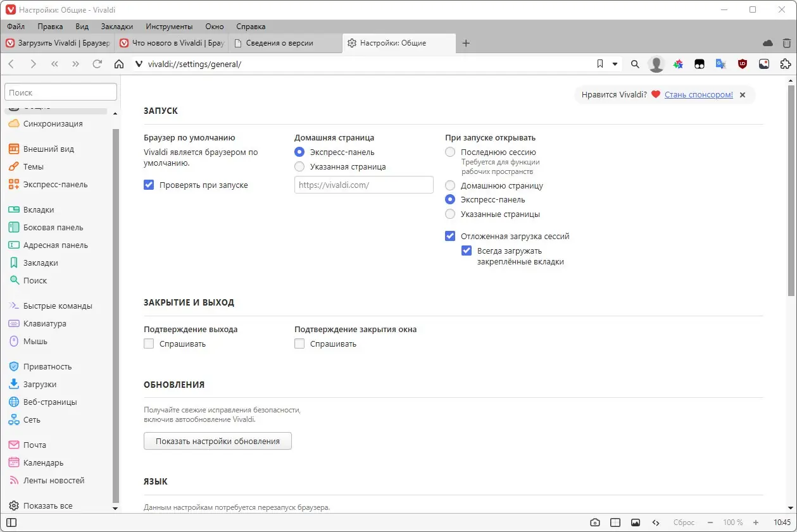797x532 pixels.
Task: Click Показать все in sidebar
Action: [x=41, y=506]
